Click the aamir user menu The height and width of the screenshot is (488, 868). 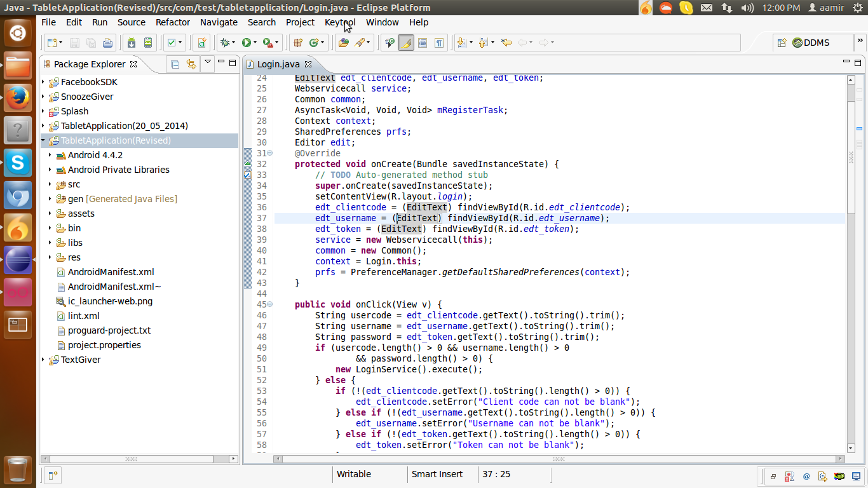[826, 8]
